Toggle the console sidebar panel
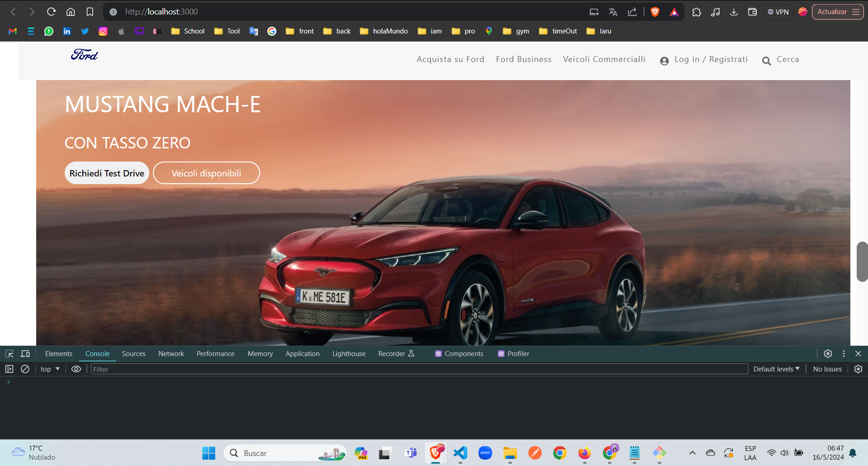The width and height of the screenshot is (868, 466). [9, 369]
